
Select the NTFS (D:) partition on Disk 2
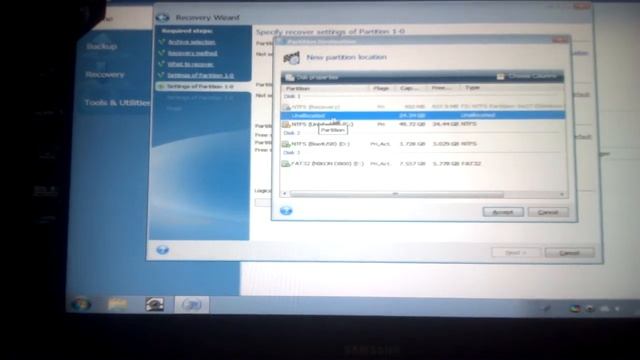[x=422, y=144]
